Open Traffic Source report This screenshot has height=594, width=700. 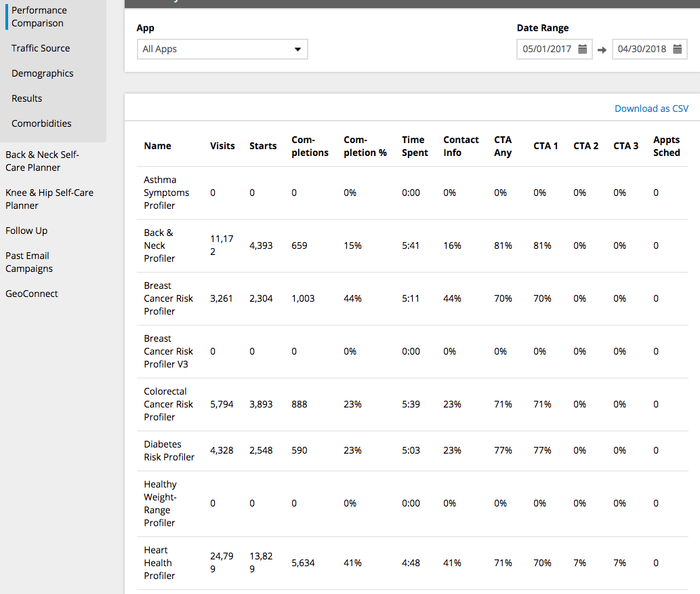(x=41, y=48)
